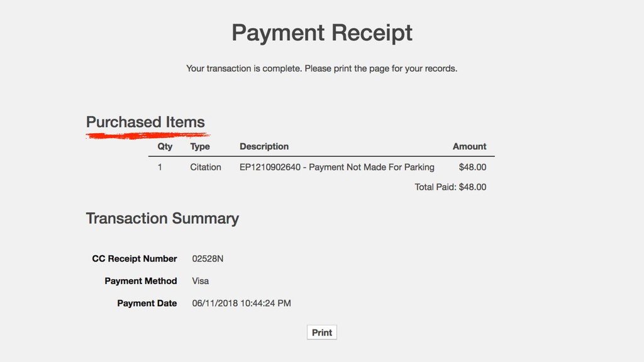Screen dimensions: 644x362
Task: Click the Print button
Action: pos(321,332)
